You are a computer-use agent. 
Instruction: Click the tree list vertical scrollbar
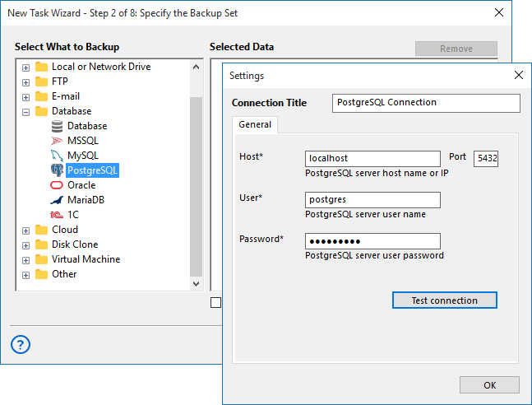[196, 189]
